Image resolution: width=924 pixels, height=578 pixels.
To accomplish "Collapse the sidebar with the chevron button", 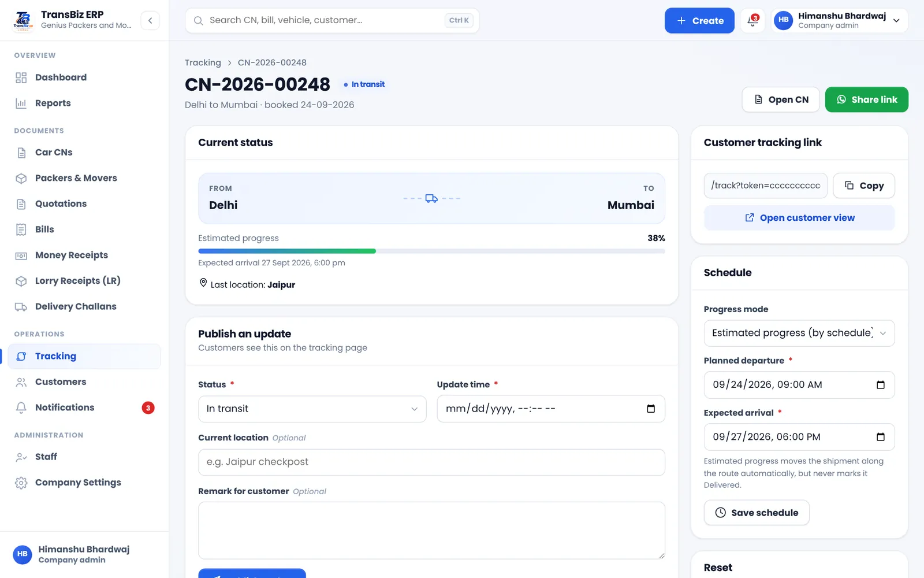I will pyautogui.click(x=150, y=20).
